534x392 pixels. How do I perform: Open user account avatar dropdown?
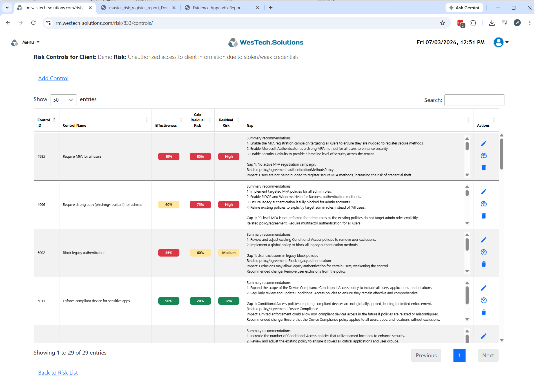click(x=501, y=42)
